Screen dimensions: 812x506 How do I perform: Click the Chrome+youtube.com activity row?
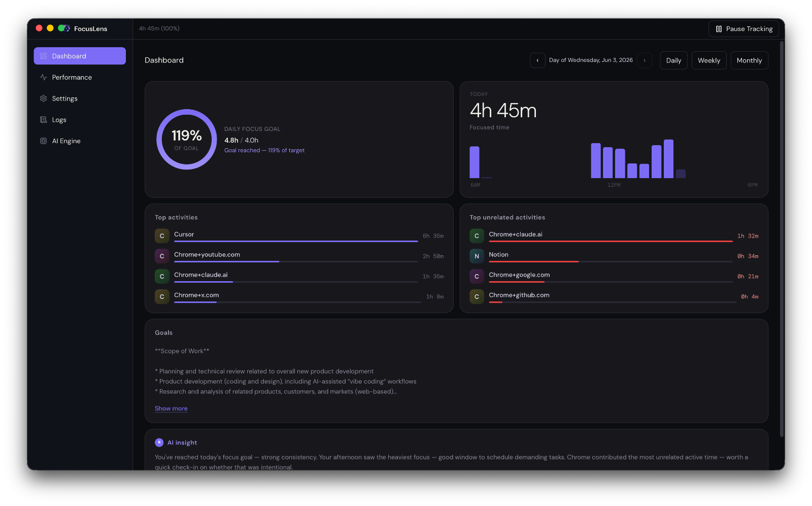tap(299, 256)
